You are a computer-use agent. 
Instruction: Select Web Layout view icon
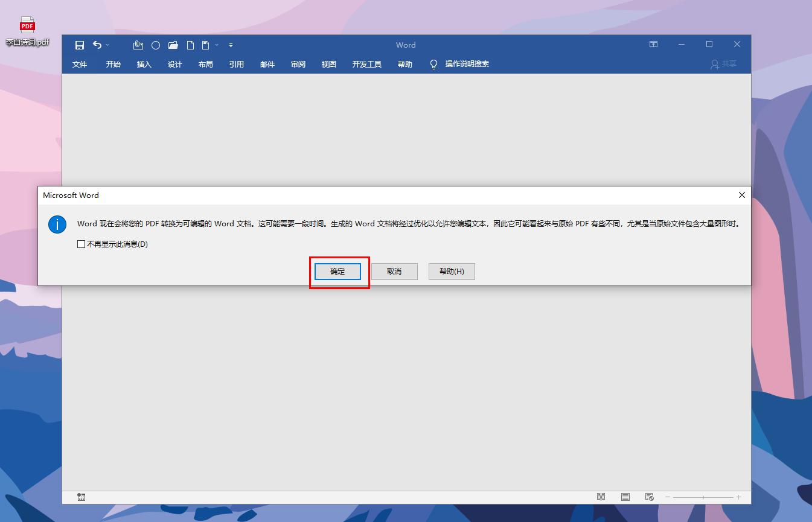(x=649, y=497)
